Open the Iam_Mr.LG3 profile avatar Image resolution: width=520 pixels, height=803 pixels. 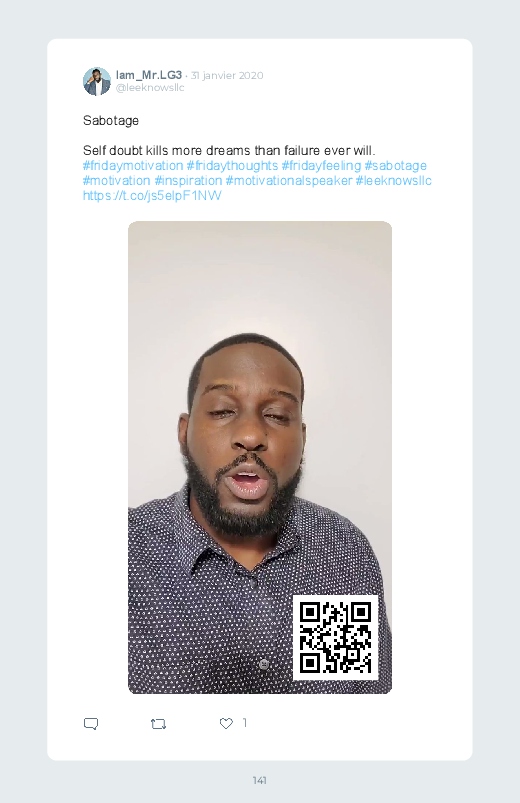click(x=97, y=81)
